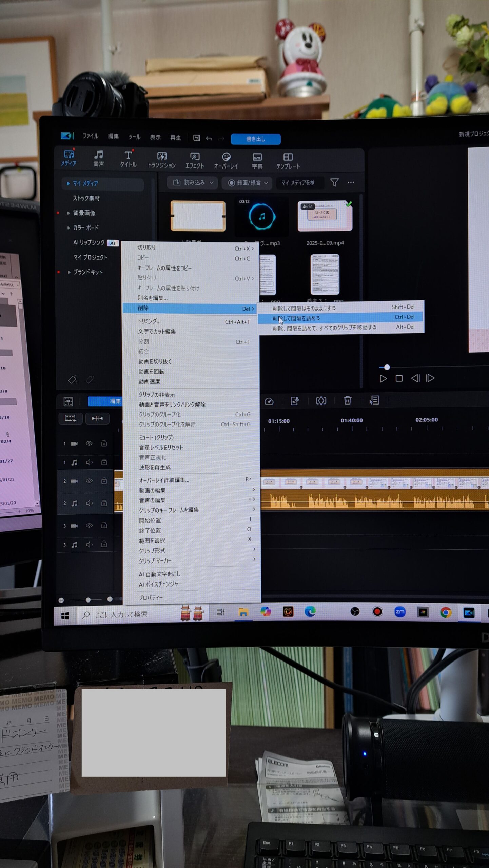Screen dimensions: 489x868
Task: Open the 音声 audio room icon
Action: coord(99,159)
